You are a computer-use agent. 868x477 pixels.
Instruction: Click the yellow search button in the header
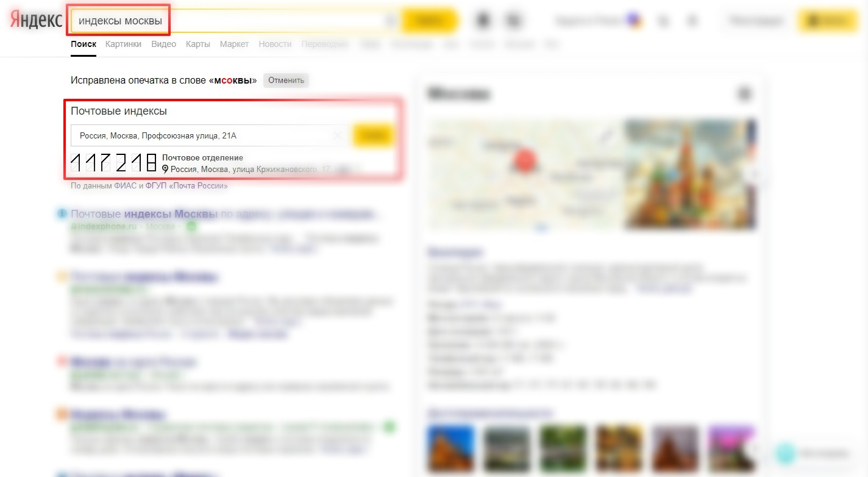click(429, 21)
